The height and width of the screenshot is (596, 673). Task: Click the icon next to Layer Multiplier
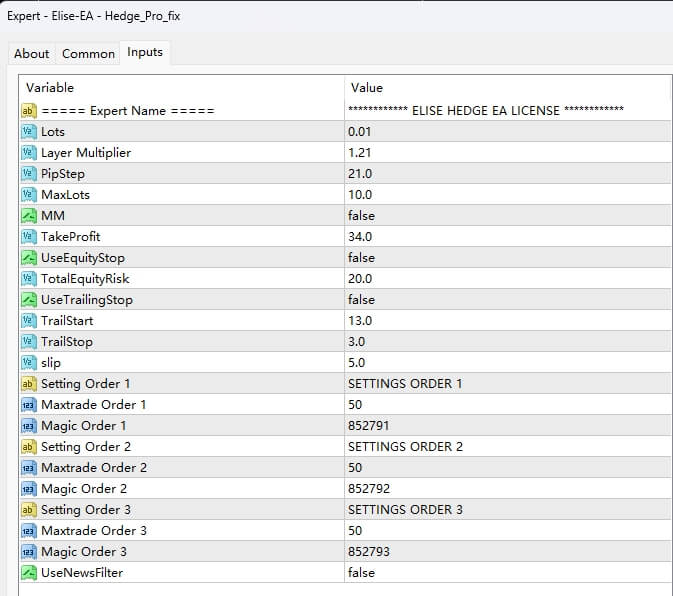click(x=28, y=153)
